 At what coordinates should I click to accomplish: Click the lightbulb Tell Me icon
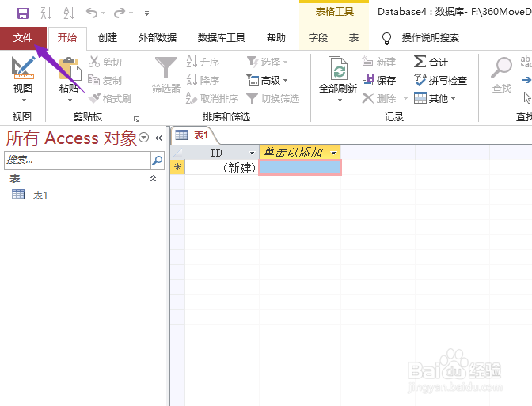(x=386, y=38)
